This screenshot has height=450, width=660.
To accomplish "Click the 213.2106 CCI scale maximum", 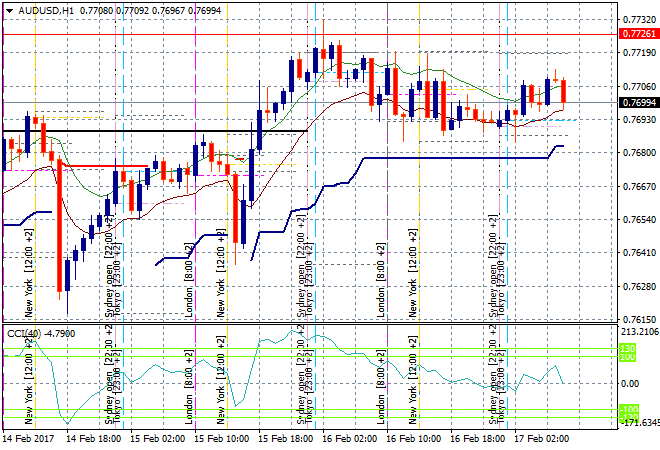I will 640,332.
